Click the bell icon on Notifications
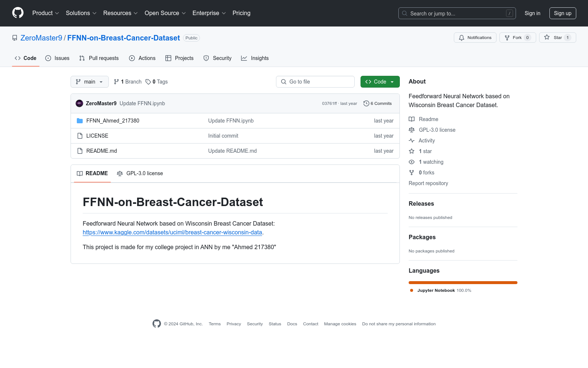The width and height of the screenshot is (588, 368). 462,38
